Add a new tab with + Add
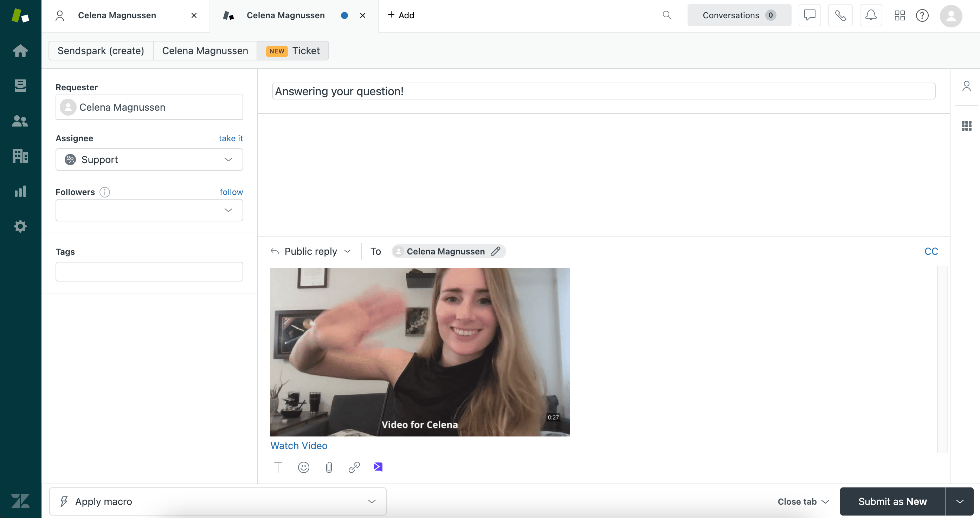The height and width of the screenshot is (518, 980). coord(401,15)
